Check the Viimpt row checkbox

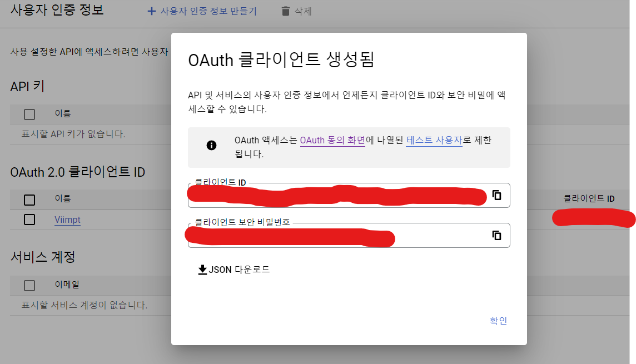point(29,220)
